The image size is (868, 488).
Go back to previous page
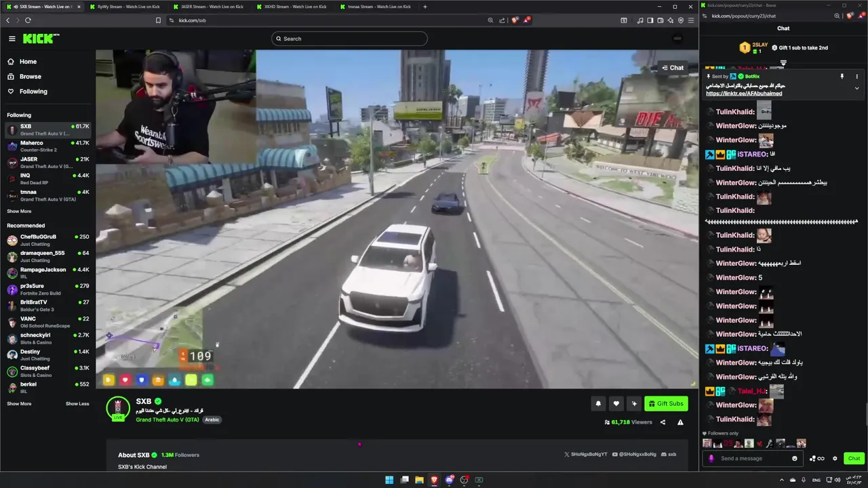[8, 20]
